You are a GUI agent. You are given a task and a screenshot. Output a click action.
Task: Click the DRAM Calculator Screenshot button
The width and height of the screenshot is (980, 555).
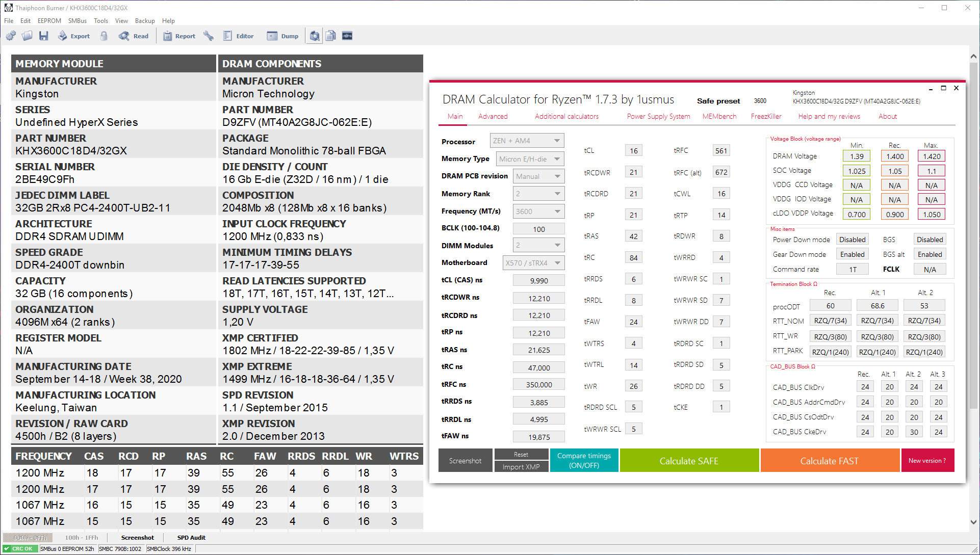coord(465,460)
